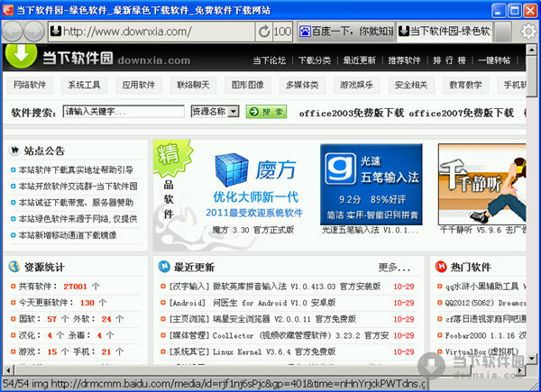This screenshot has height=392, width=541.
Task: Open QQ2012(5062) in 热门软件
Action: (485, 303)
